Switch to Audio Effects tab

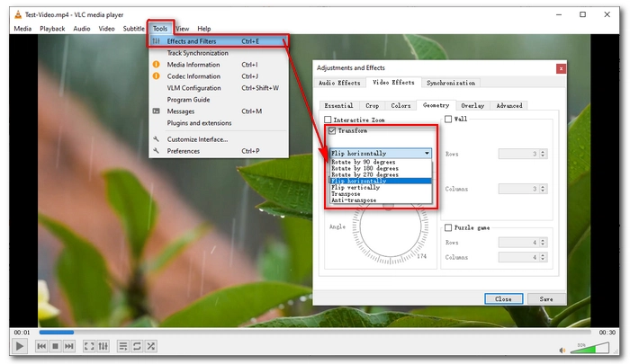pyautogui.click(x=339, y=83)
